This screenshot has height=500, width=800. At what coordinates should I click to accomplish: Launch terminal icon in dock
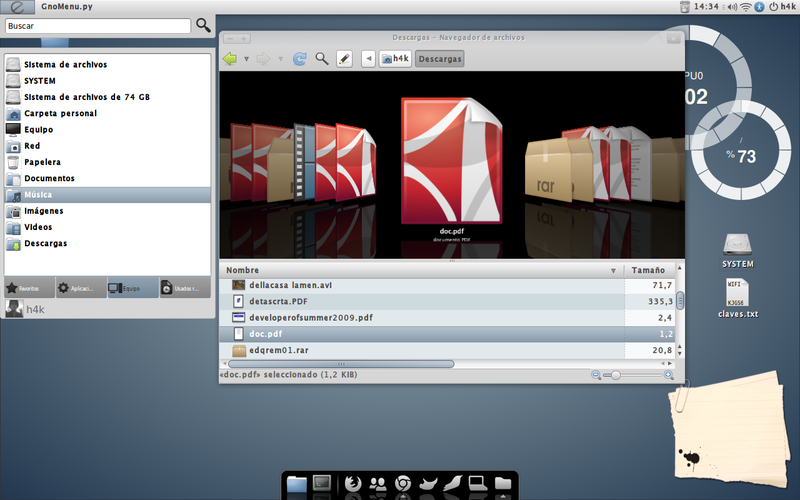coord(322,483)
